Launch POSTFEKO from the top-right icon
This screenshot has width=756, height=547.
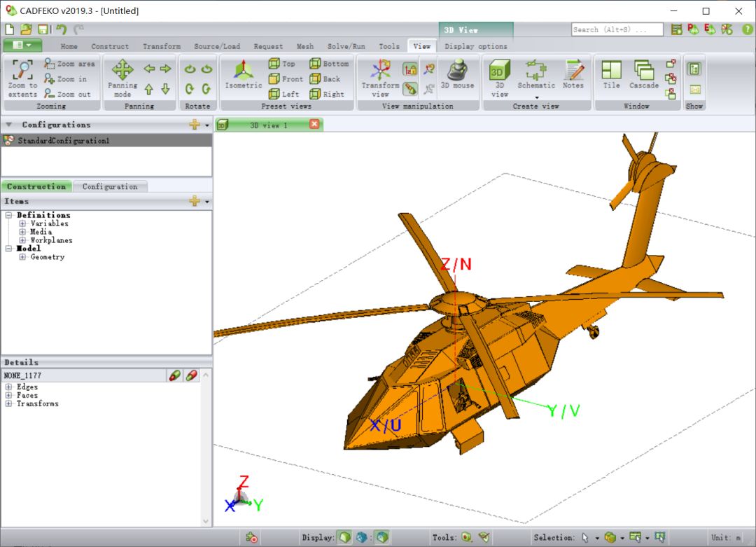click(693, 29)
